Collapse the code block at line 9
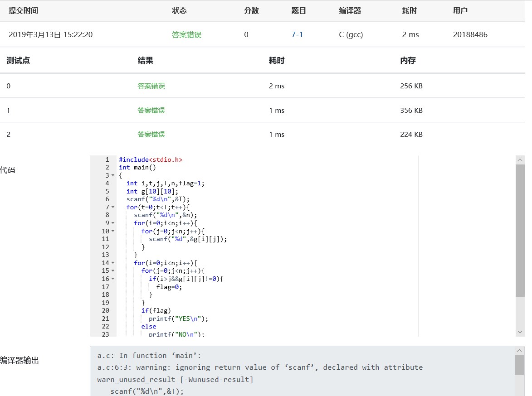This screenshot has height=396, width=532. tap(112, 223)
